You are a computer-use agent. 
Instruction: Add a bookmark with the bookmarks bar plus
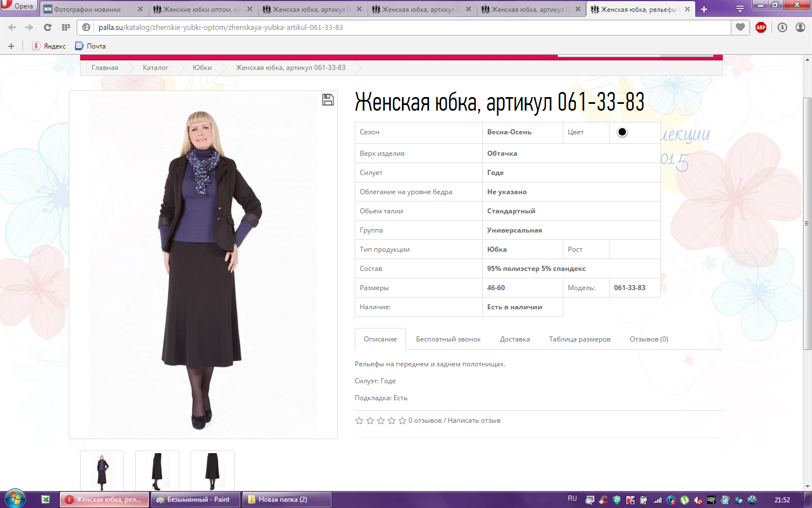click(x=11, y=46)
